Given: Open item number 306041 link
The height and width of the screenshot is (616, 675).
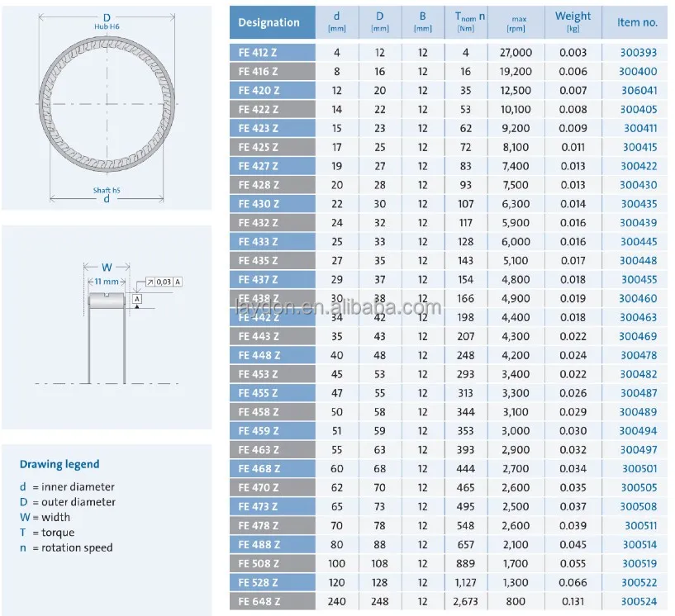Looking at the screenshot, I should click(x=639, y=91).
